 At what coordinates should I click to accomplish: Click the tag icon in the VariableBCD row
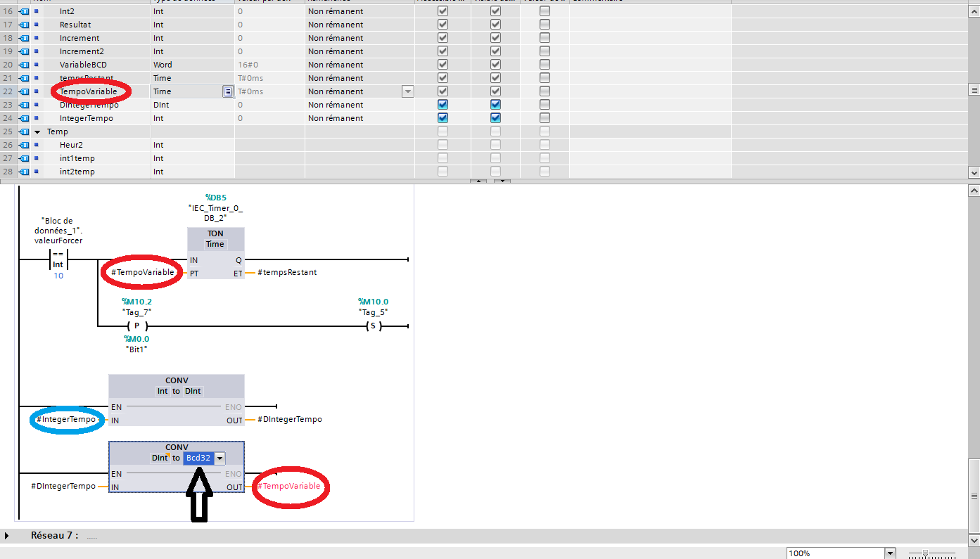[23, 65]
